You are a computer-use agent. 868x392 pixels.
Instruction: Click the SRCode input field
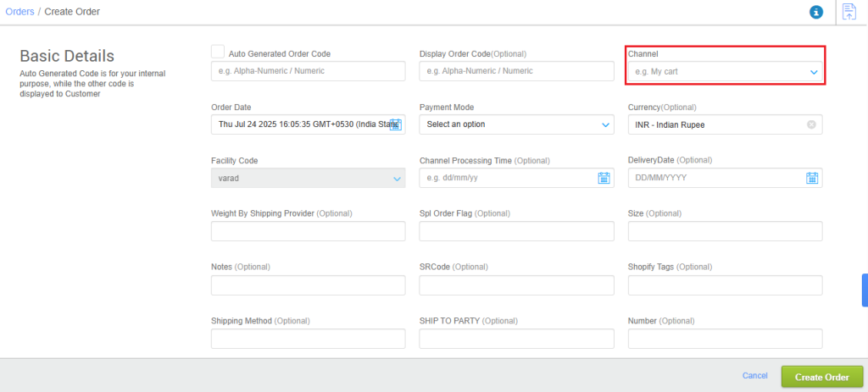(516, 285)
